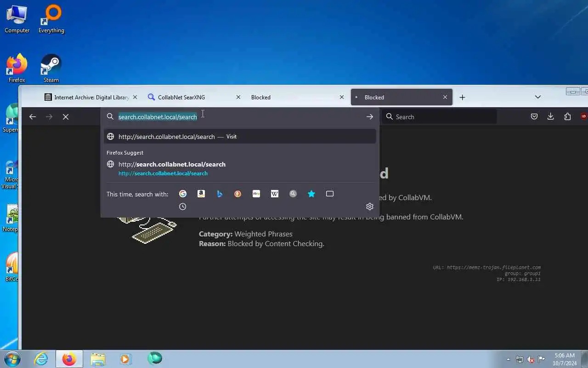This screenshot has height=368, width=588.
Task: Click the address bar URL field
Action: click(x=239, y=117)
